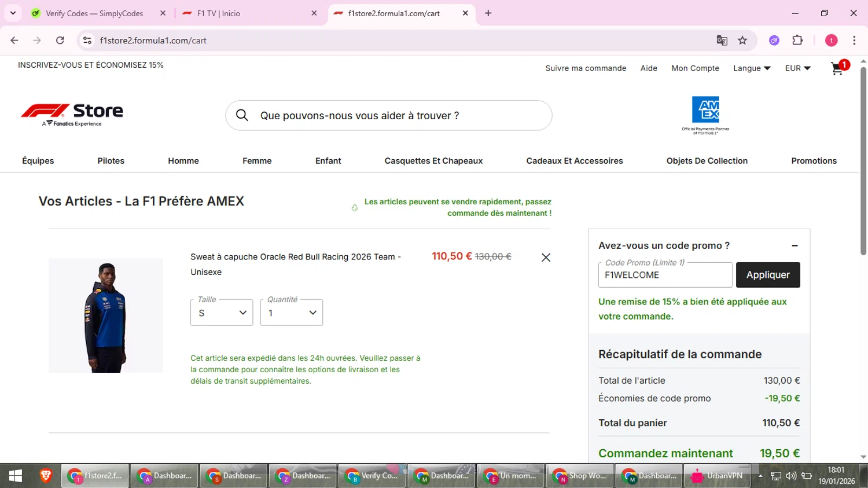Open the Enfant menu
The width and height of the screenshot is (868, 488).
pos(328,161)
